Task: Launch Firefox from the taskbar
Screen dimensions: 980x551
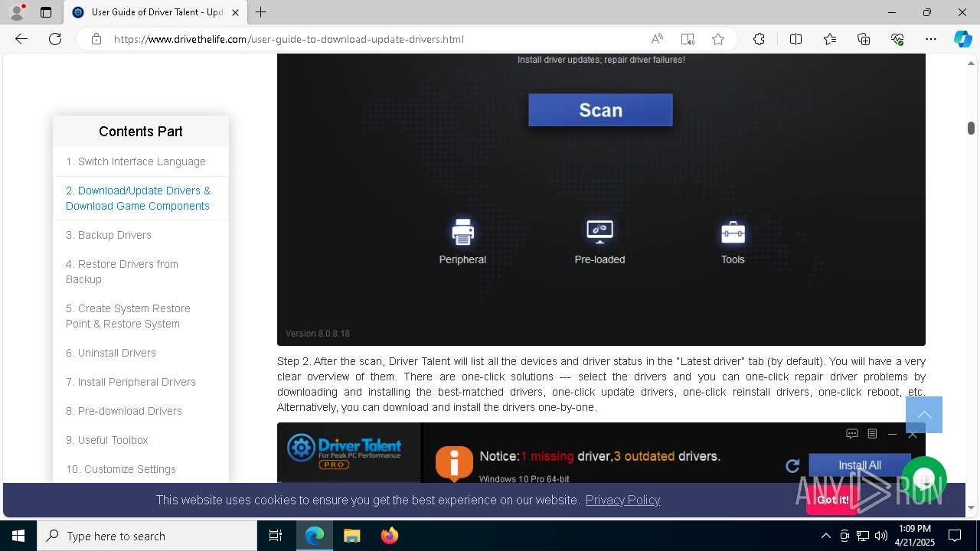Action: point(389,536)
